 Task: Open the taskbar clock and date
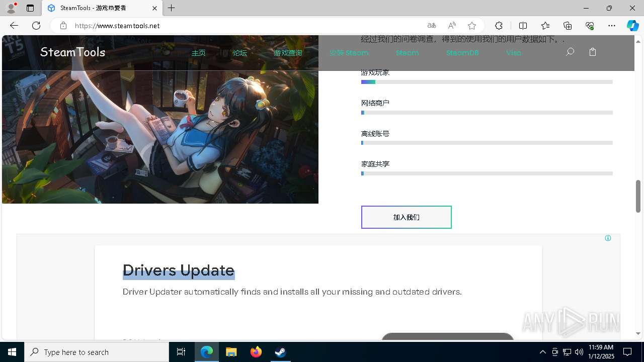coord(601,352)
